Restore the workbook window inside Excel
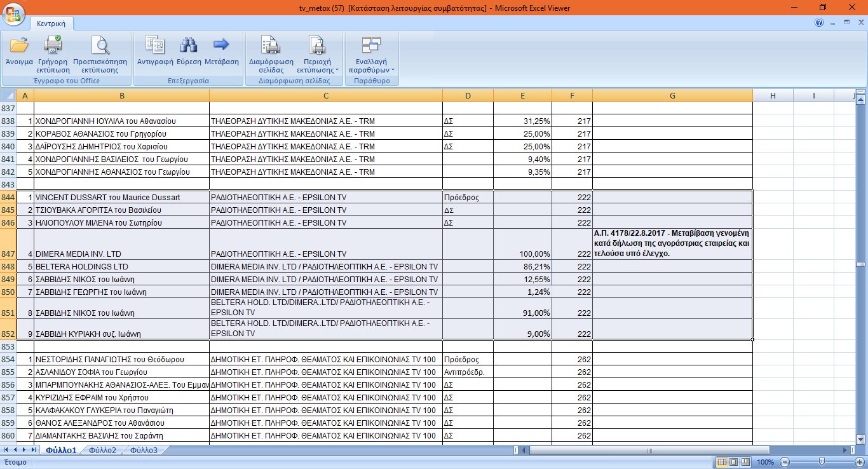Screen dimensions: 868x469 click(846, 22)
